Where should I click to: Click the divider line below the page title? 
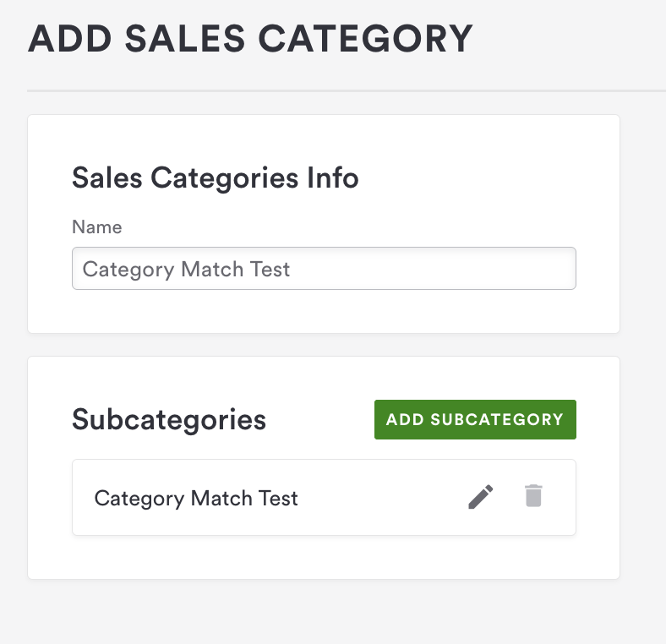338,90
